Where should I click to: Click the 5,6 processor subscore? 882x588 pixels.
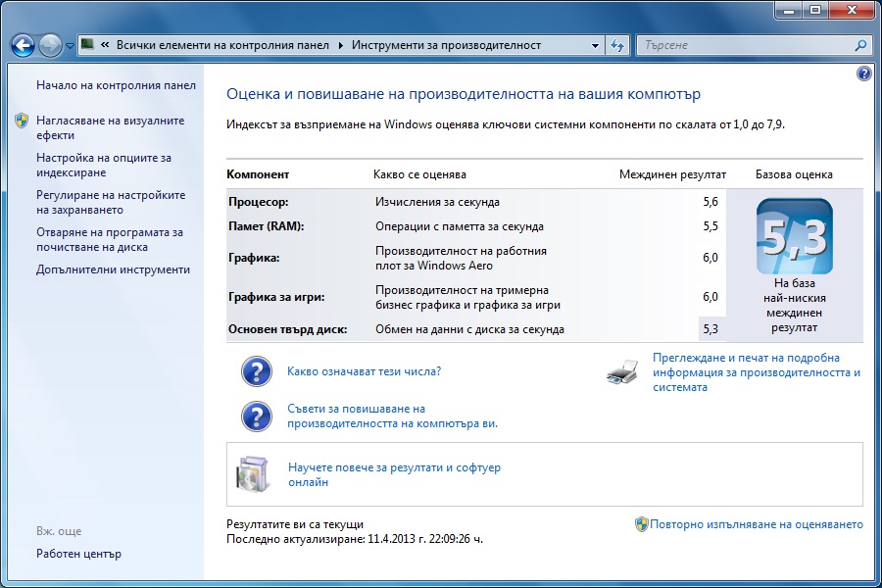coord(710,202)
